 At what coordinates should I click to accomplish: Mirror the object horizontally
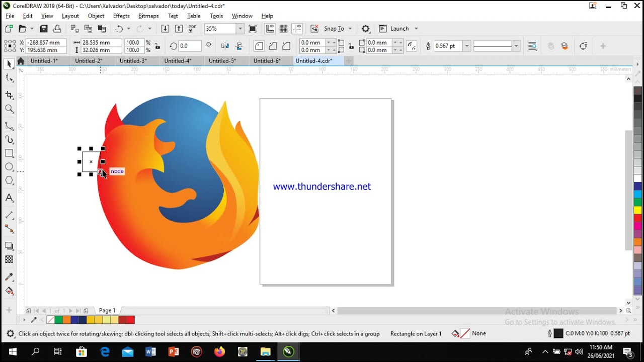pos(225,46)
